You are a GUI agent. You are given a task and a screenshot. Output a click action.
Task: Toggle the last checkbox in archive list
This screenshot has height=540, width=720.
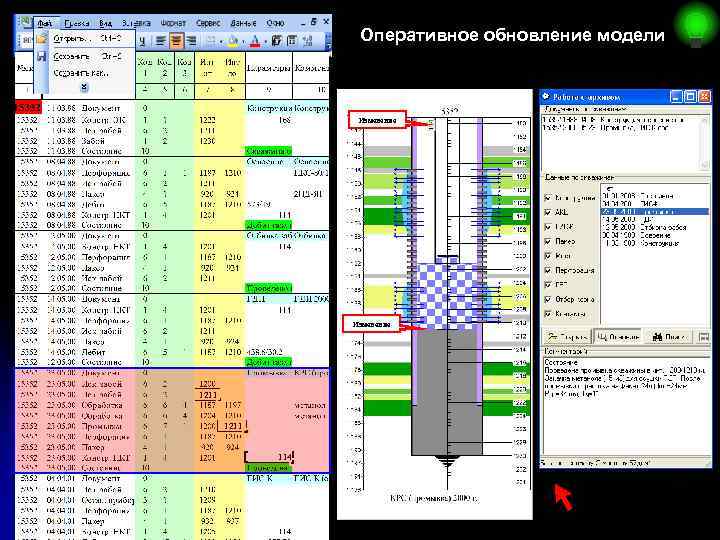click(x=547, y=314)
